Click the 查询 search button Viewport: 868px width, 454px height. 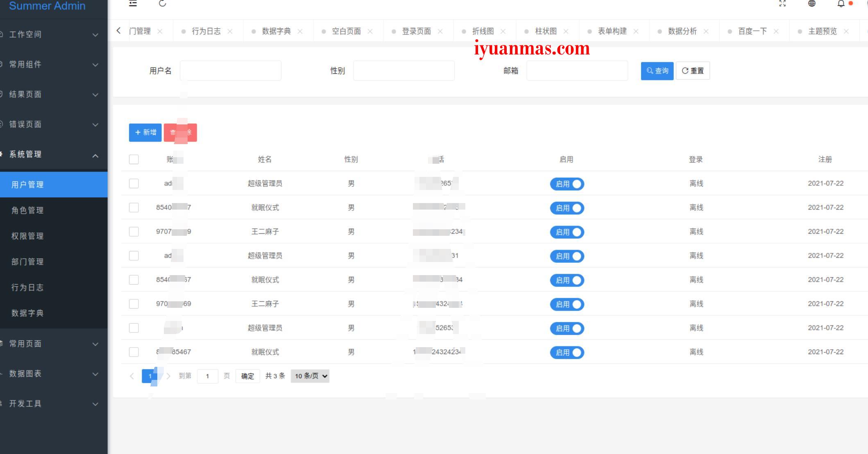click(x=657, y=71)
